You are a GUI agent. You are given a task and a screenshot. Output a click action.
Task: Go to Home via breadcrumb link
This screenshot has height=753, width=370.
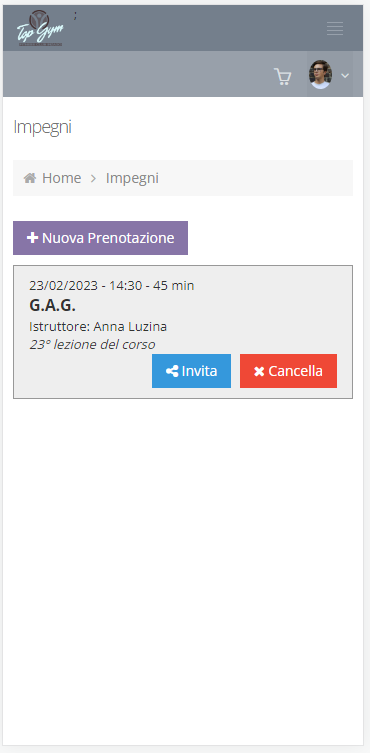pyautogui.click(x=62, y=178)
